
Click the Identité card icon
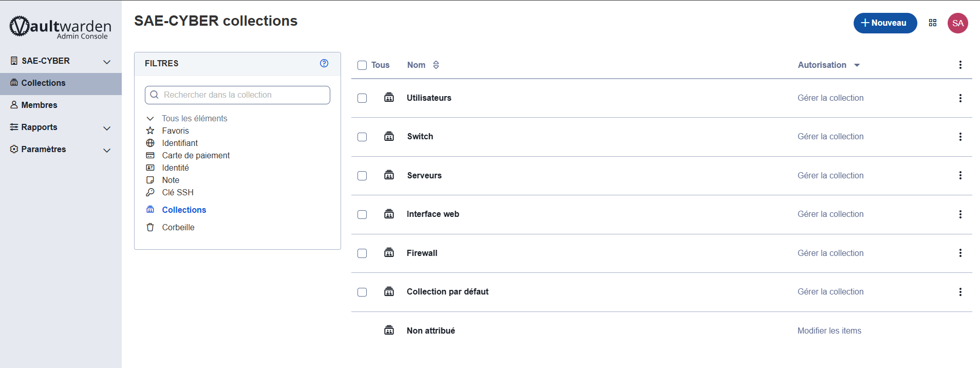coord(150,168)
